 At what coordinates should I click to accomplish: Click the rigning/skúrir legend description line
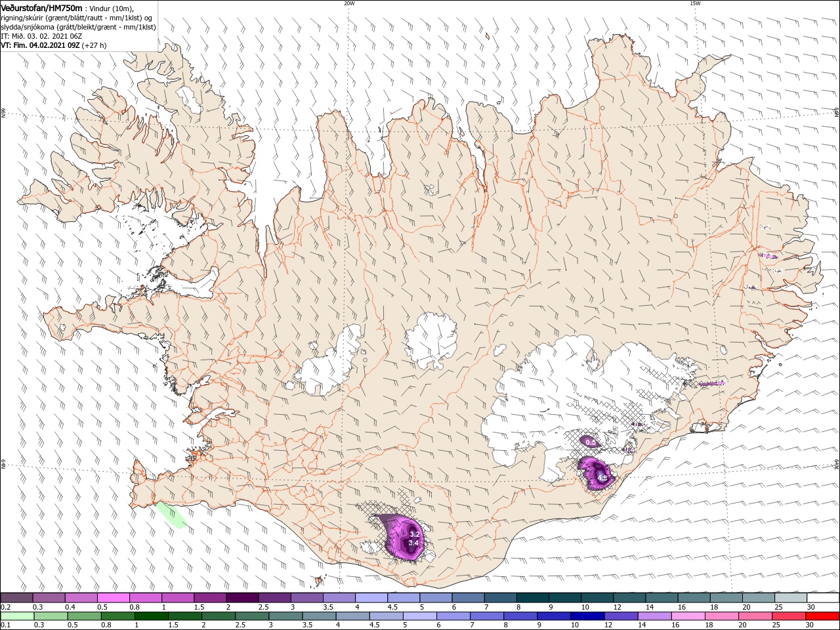77,18
